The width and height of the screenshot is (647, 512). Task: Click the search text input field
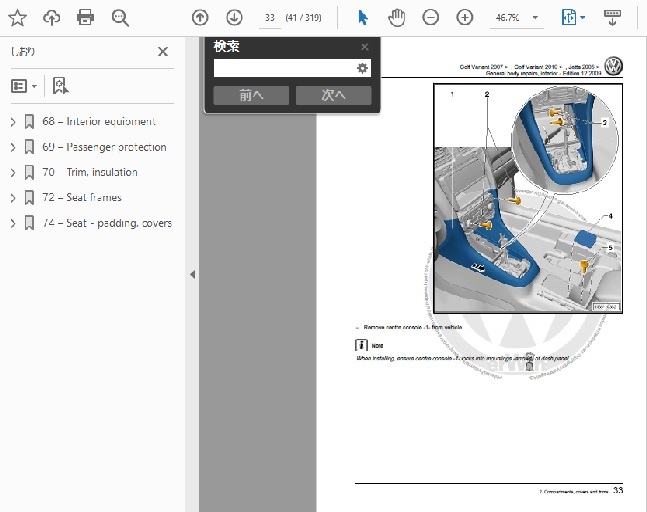[284, 68]
